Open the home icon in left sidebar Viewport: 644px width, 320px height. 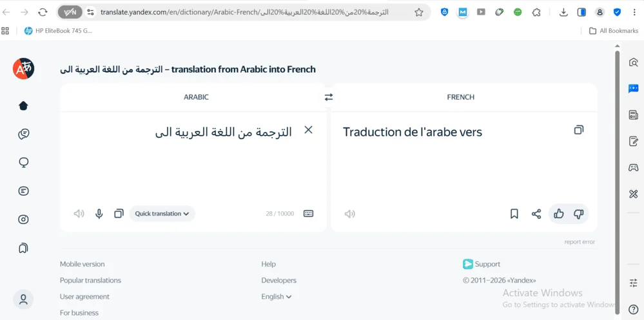pos(23,106)
